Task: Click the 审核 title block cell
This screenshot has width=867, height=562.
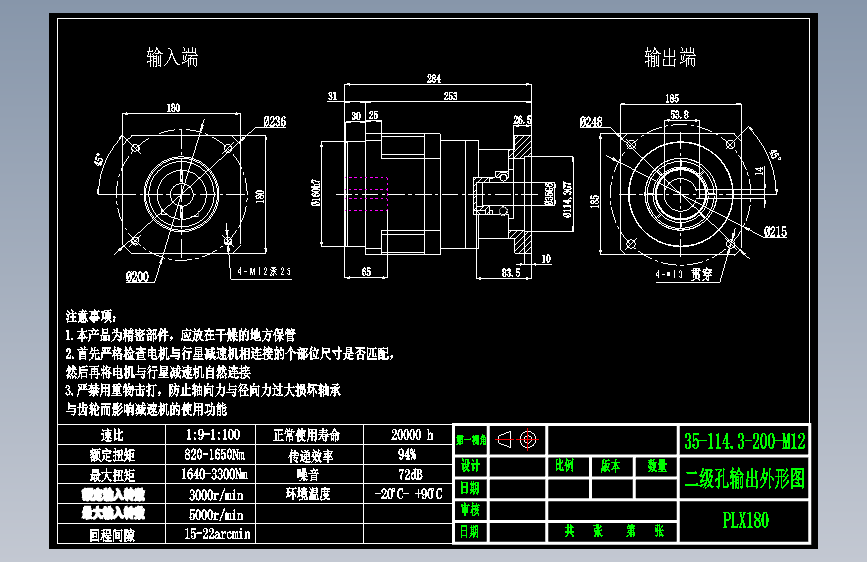Action: [x=470, y=510]
